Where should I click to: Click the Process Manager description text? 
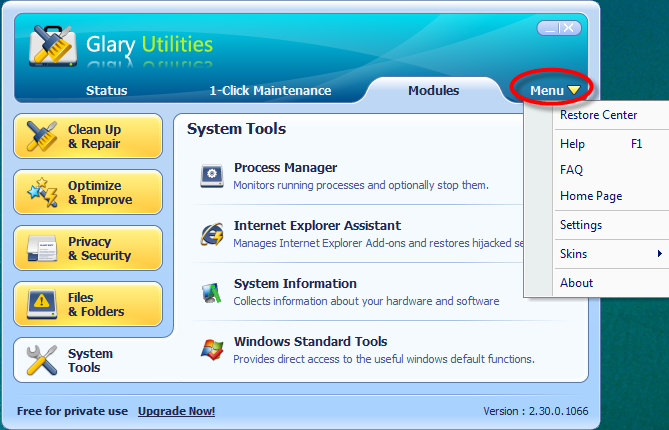[361, 186]
